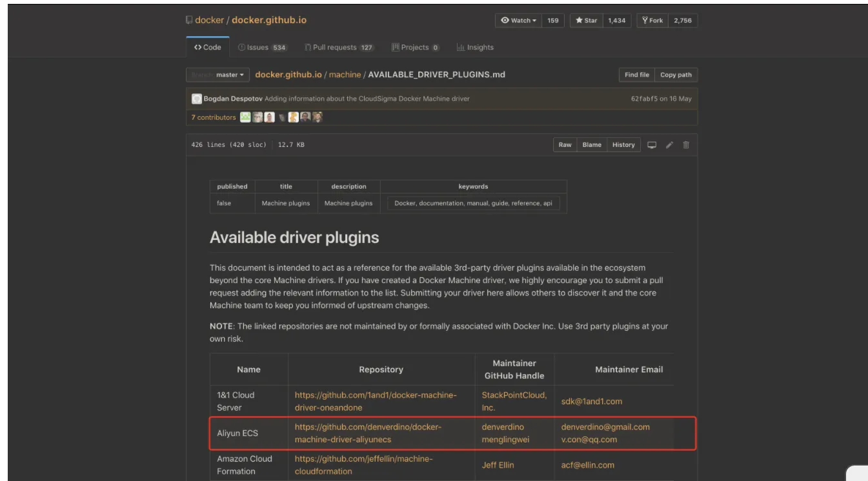Fork the repository

pyautogui.click(x=652, y=21)
